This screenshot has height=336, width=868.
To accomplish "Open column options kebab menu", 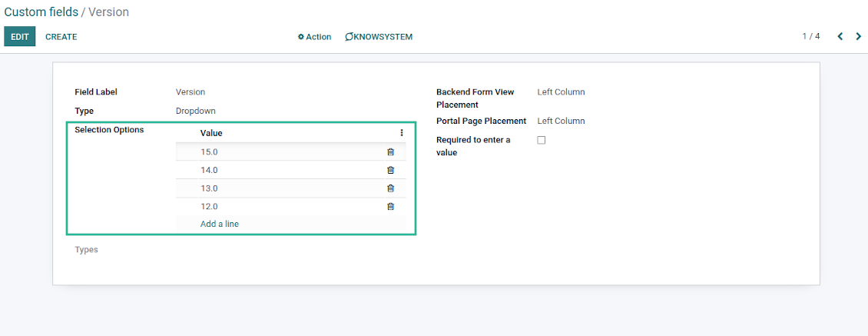I will (x=401, y=133).
